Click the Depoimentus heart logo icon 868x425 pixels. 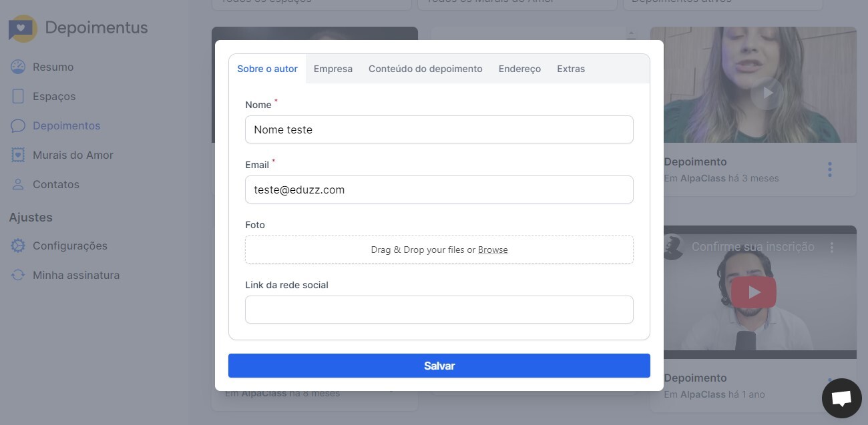[23, 29]
